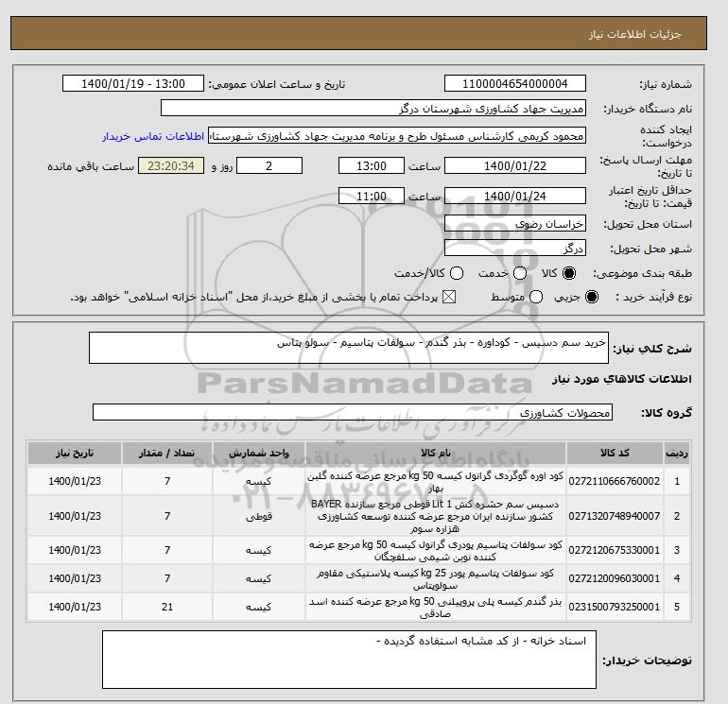Click the تعداد / مقدار column header

click(167, 453)
